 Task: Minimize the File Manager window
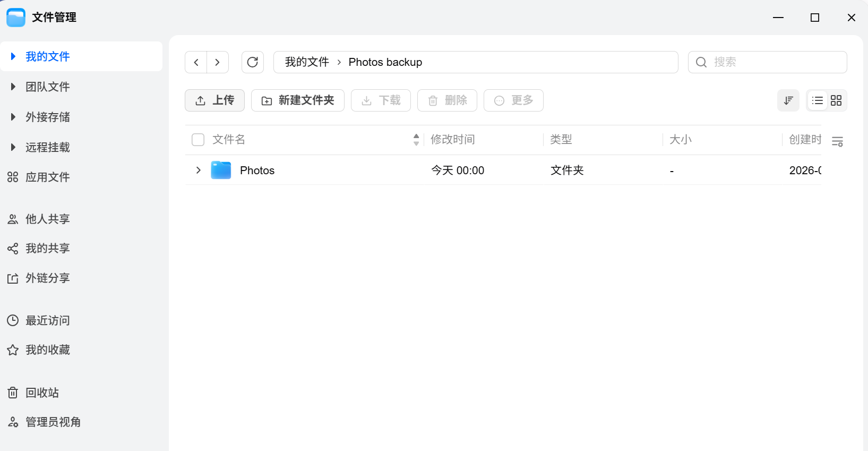point(778,18)
